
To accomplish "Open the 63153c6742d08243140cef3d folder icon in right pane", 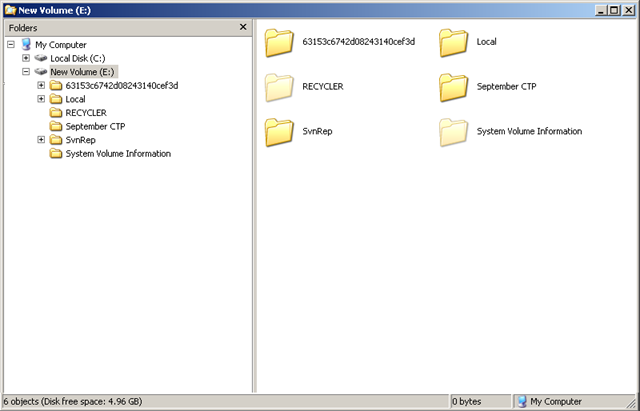I will tap(279, 42).
